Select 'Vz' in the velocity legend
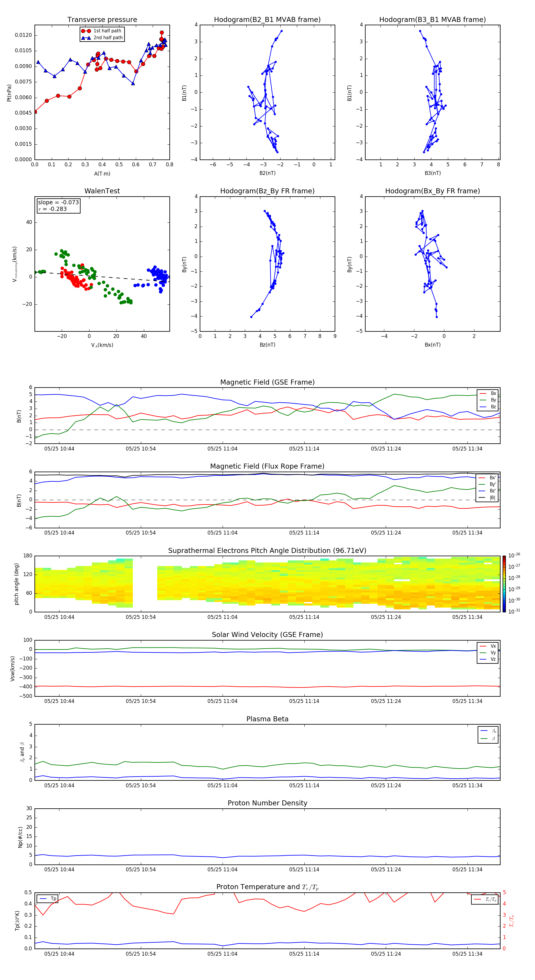This screenshot has height=980, width=535. point(488,659)
